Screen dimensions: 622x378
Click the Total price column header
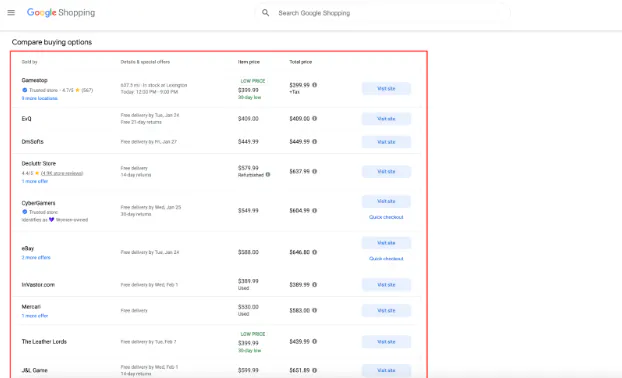[x=301, y=62]
